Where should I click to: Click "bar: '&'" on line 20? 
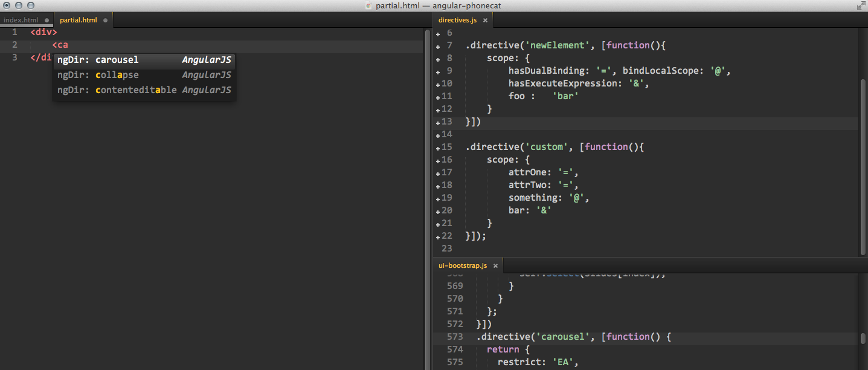530,210
